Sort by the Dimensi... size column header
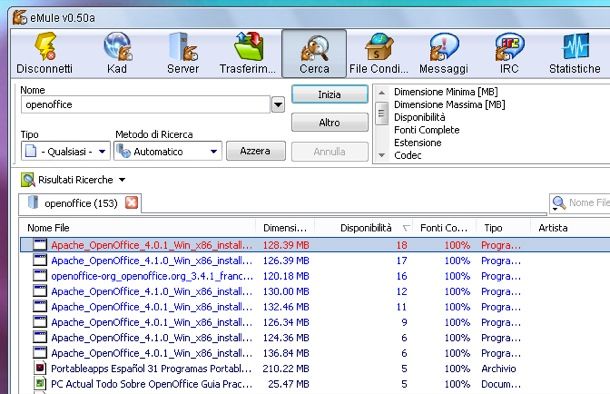 (285, 228)
